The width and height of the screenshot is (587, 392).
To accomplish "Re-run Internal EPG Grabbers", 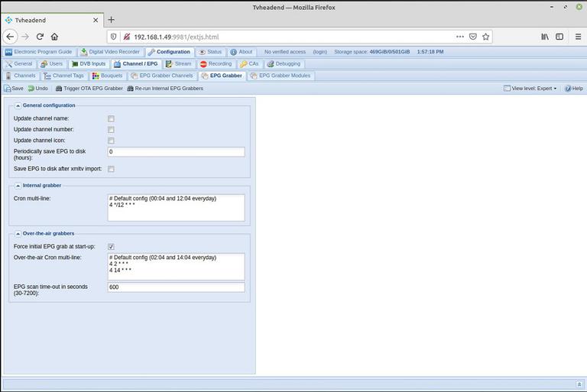I will click(x=165, y=89).
